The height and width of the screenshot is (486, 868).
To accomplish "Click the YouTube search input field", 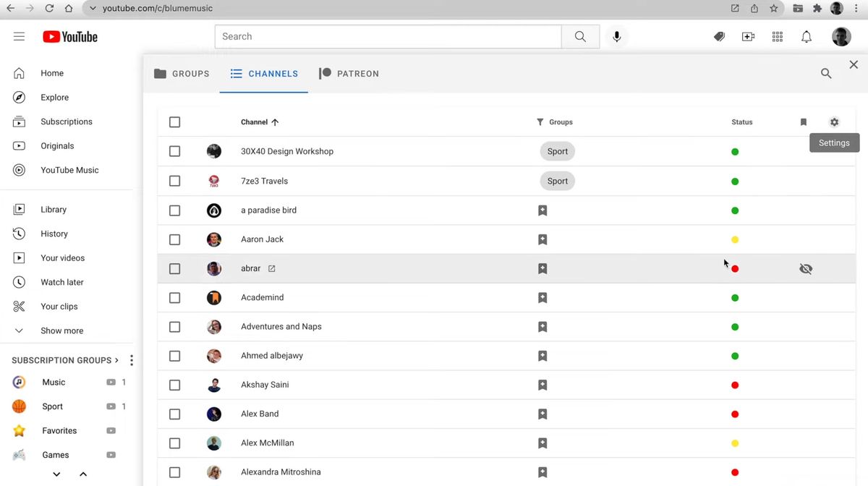I will [x=388, y=37].
